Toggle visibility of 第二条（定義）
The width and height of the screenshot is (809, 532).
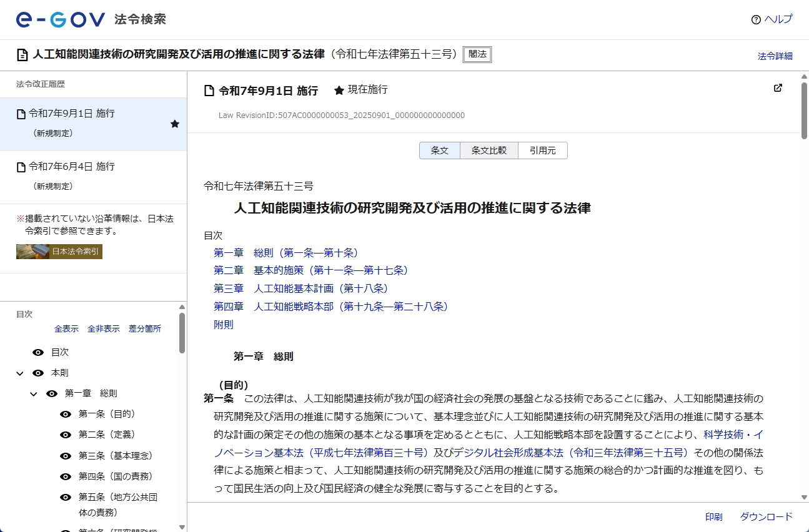(65, 434)
